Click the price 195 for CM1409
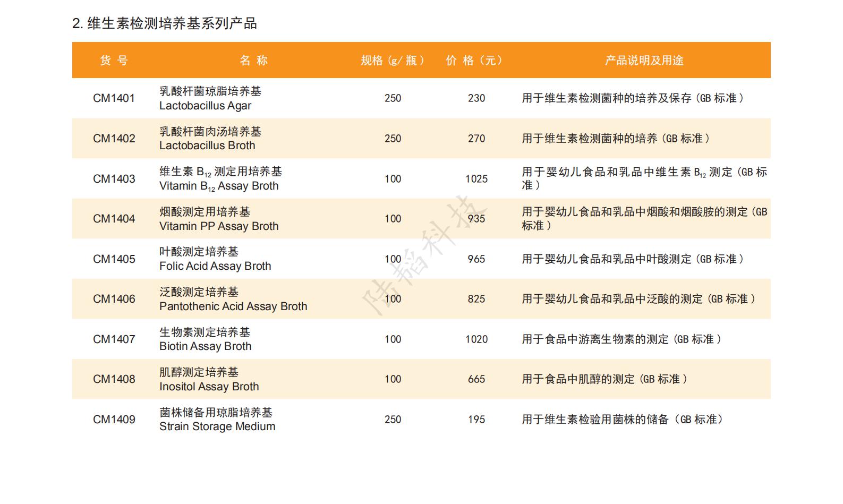 [476, 420]
